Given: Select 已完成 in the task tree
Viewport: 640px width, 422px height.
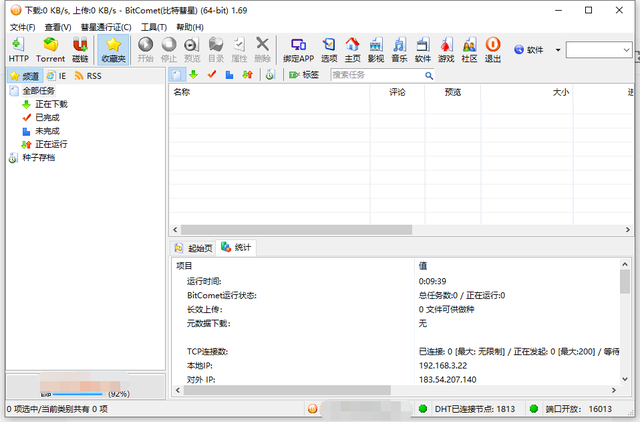Looking at the screenshot, I should pos(47,118).
